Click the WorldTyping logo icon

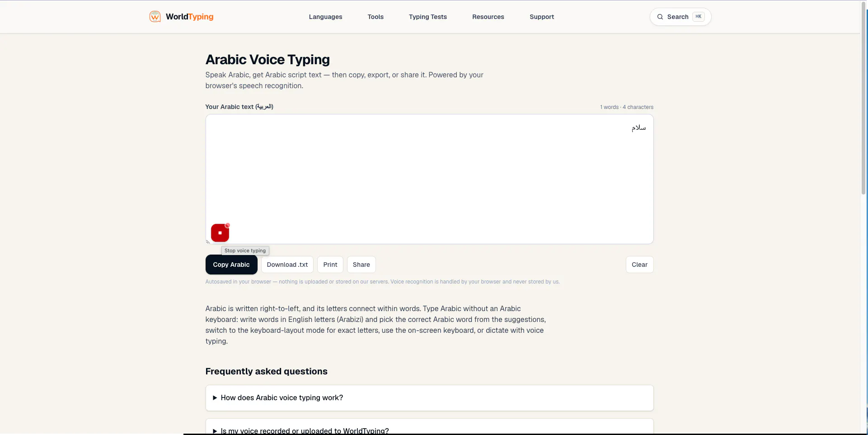click(155, 17)
